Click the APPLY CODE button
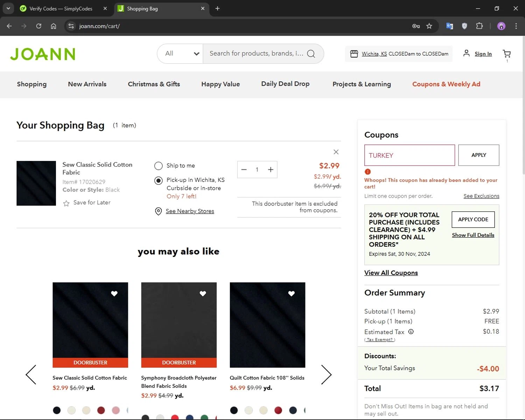This screenshot has width=525, height=420. click(x=473, y=219)
